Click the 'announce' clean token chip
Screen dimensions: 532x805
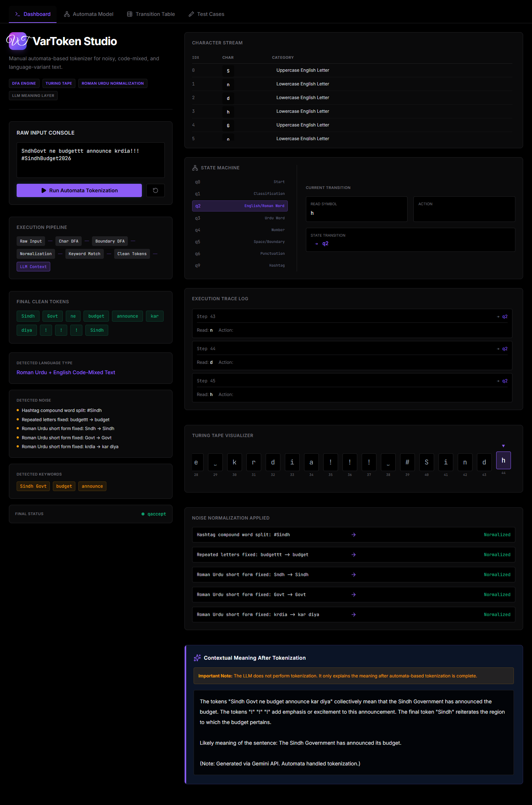click(127, 316)
